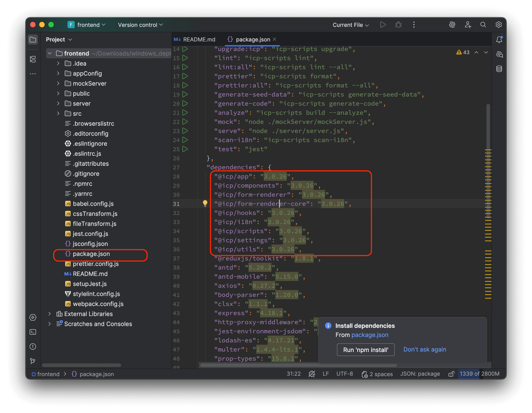Open the More Actions vertical dots menu
532x413 pixels.
click(414, 25)
